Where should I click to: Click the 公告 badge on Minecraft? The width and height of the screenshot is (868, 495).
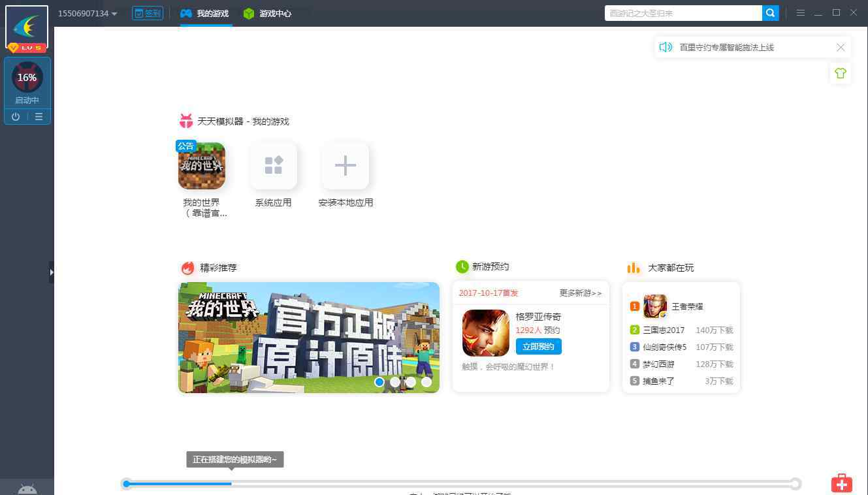(185, 146)
